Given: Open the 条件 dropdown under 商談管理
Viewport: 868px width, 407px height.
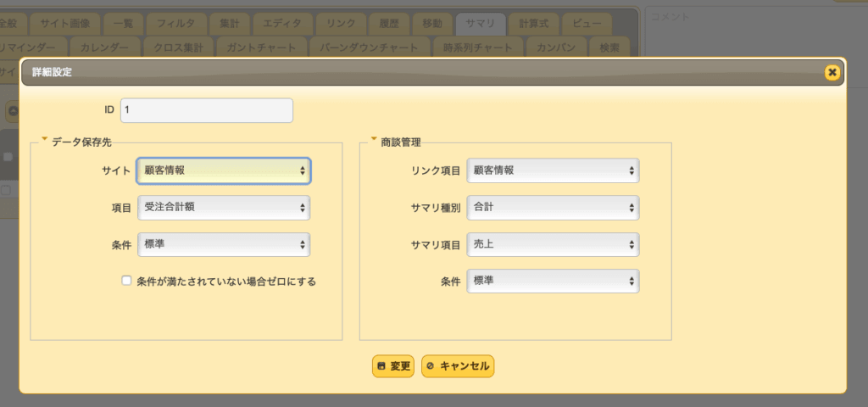Looking at the screenshot, I should pos(553,281).
